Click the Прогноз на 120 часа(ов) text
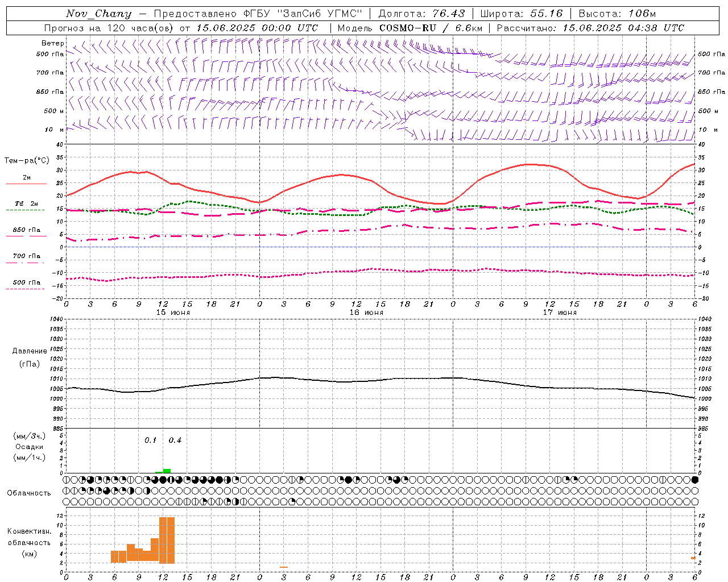Image resolution: width=728 pixels, height=582 pixels. coord(110,28)
